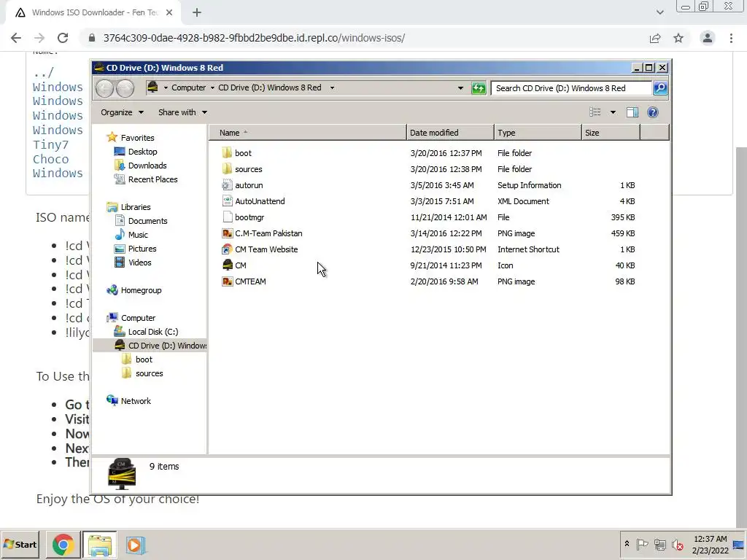
Task: Click the Explorer Back navigation button
Action: point(105,88)
